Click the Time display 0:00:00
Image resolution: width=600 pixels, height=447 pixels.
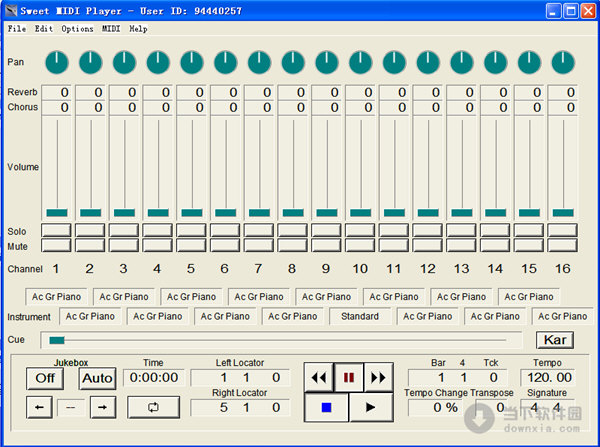(153, 378)
